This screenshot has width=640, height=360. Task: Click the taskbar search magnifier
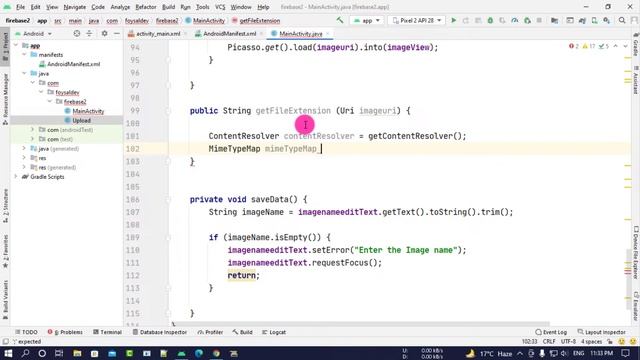[x=25, y=353]
